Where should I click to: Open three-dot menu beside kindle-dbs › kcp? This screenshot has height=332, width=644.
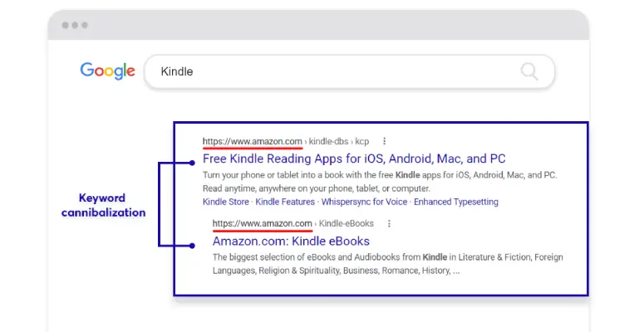point(385,141)
